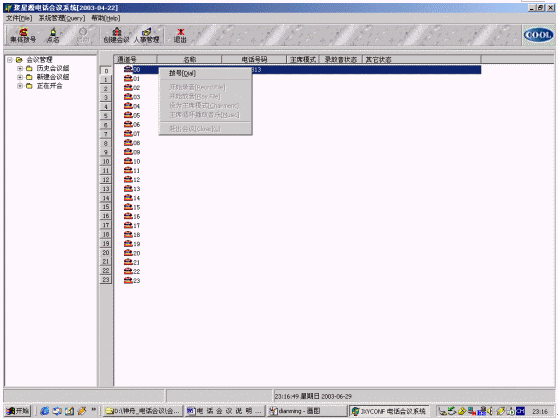
Task: Click row header button 10
Action: [106, 161]
